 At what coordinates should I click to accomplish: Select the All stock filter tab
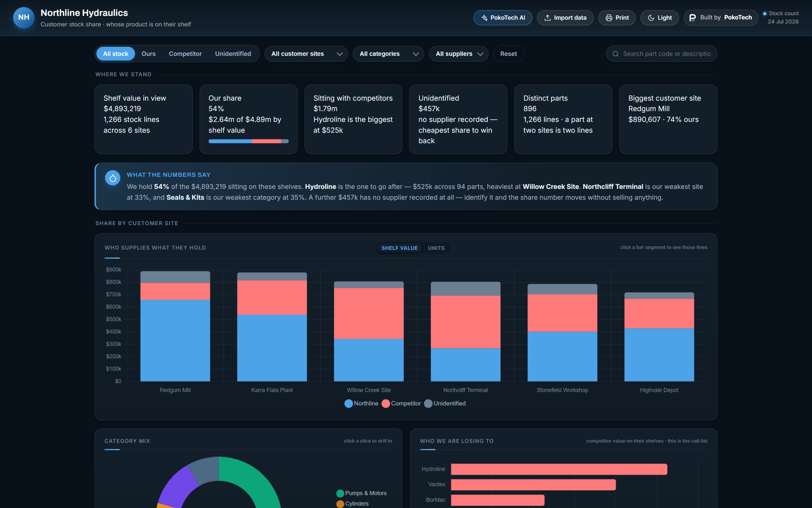tap(115, 54)
